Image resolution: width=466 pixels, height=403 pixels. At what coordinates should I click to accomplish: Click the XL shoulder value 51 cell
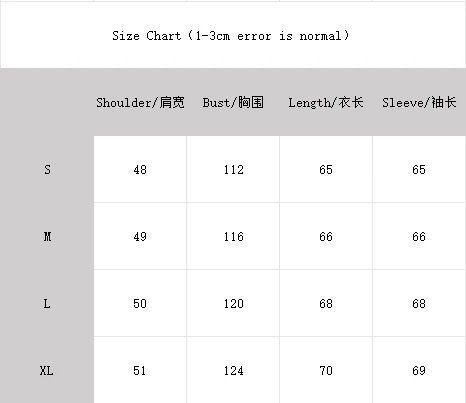(140, 370)
